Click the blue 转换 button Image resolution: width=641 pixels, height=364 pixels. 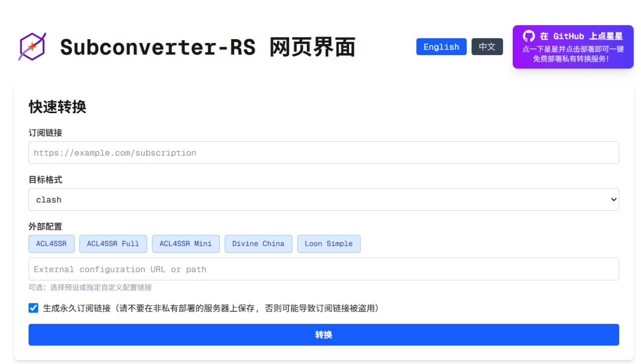(x=324, y=334)
